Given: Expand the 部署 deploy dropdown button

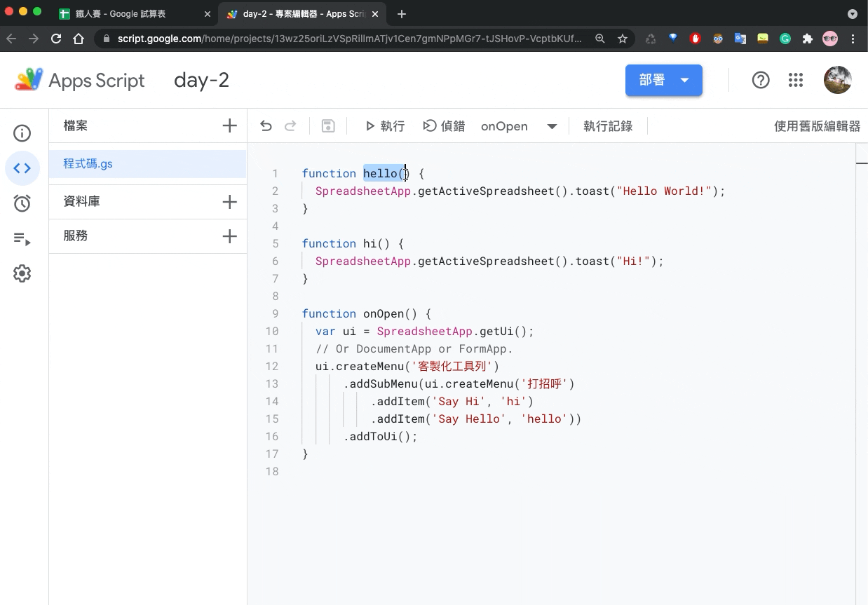Looking at the screenshot, I should tap(685, 81).
